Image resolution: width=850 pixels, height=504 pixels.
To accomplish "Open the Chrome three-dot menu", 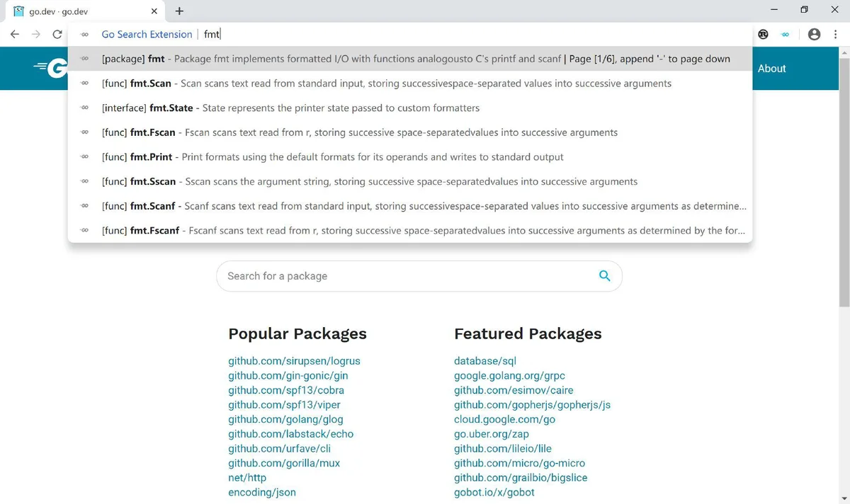I will (x=835, y=34).
